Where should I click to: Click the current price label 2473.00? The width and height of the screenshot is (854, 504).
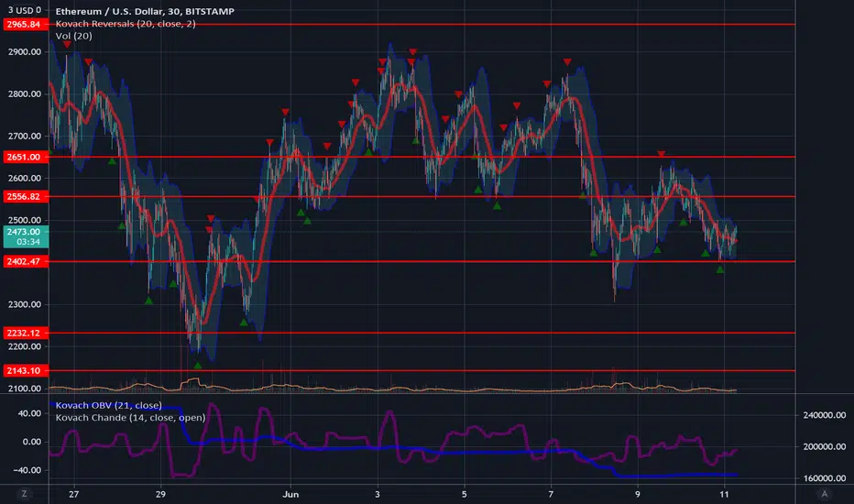click(x=24, y=232)
